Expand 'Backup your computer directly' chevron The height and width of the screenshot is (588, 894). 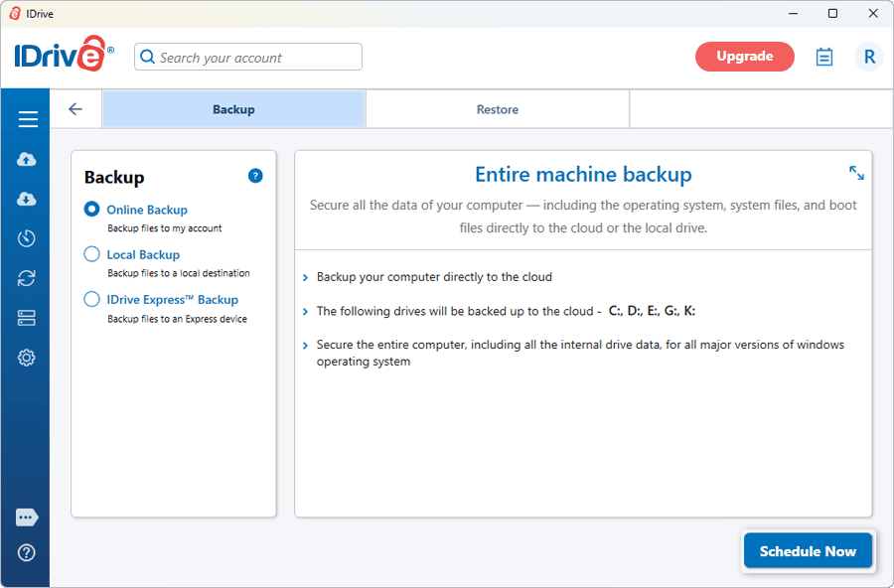pos(305,278)
